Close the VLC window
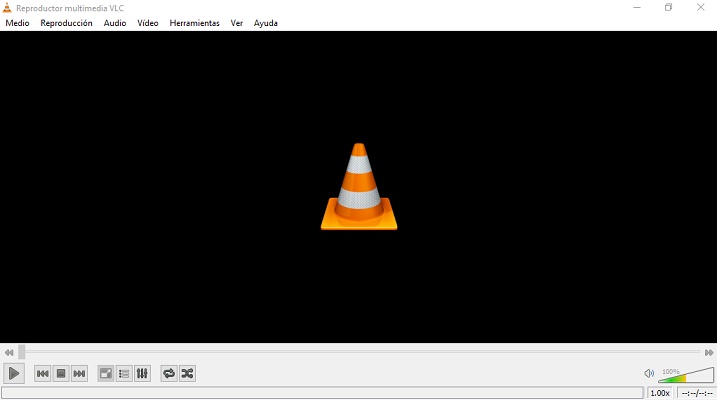Image resolution: width=717 pixels, height=400 pixels. [x=701, y=7]
